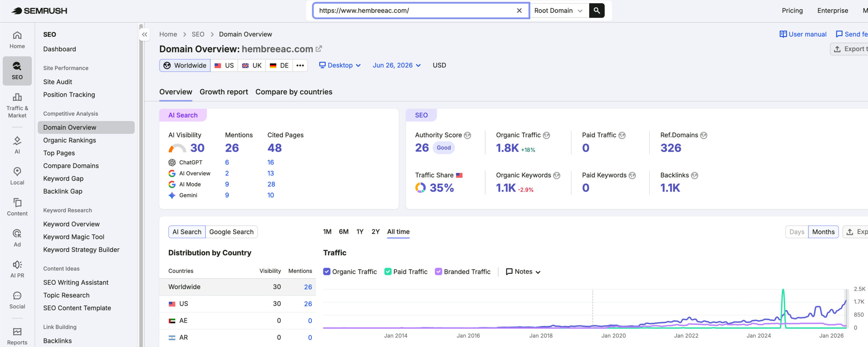The image size is (868, 347).
Task: Select the SEO sidebar icon
Action: coord(17,71)
